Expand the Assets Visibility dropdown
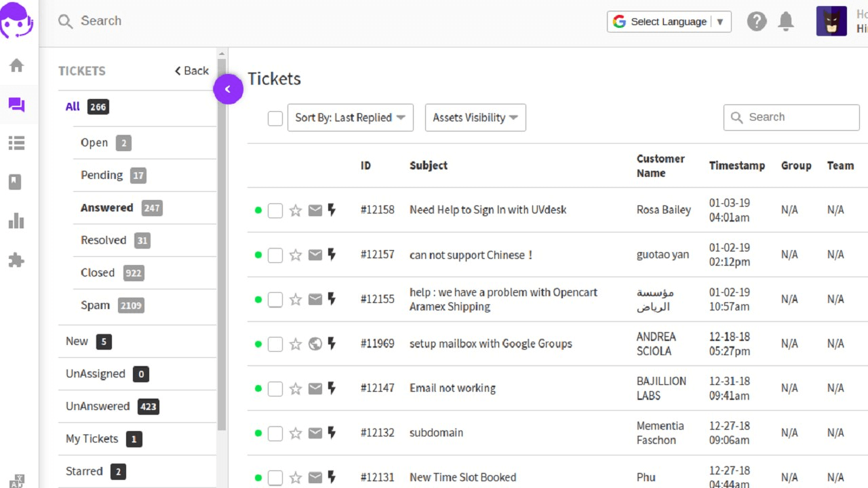The width and height of the screenshot is (868, 488). 475,118
